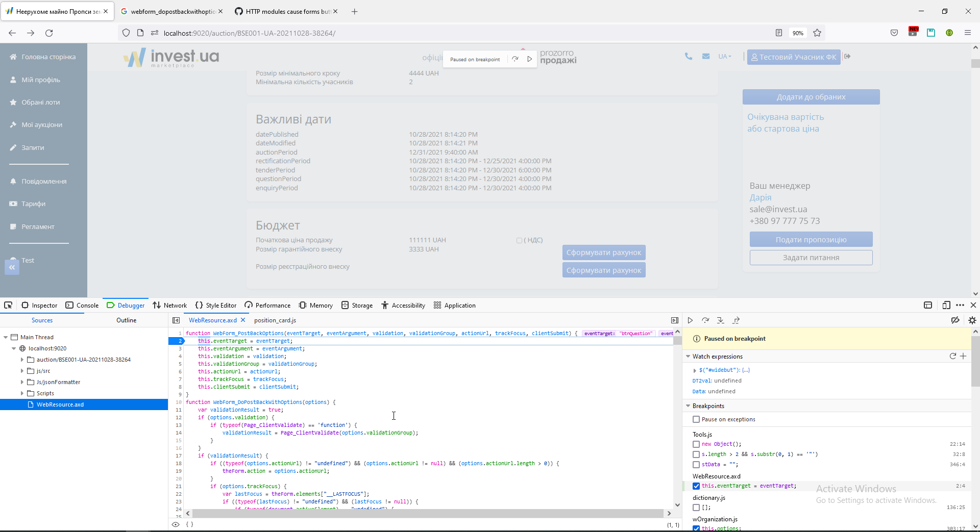Enable the 'stData = "";' breakpoint checkbox

(696, 465)
